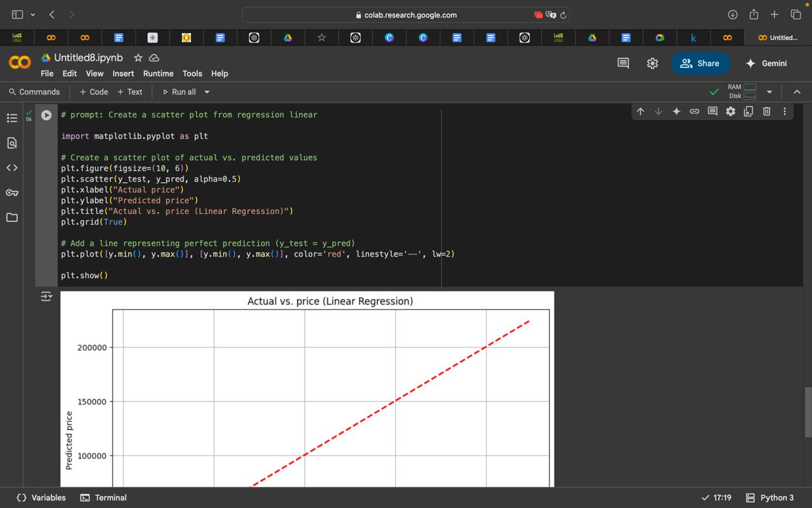Open the Gemini assistant button
This screenshot has width=812, height=508.
pyautogui.click(x=766, y=63)
